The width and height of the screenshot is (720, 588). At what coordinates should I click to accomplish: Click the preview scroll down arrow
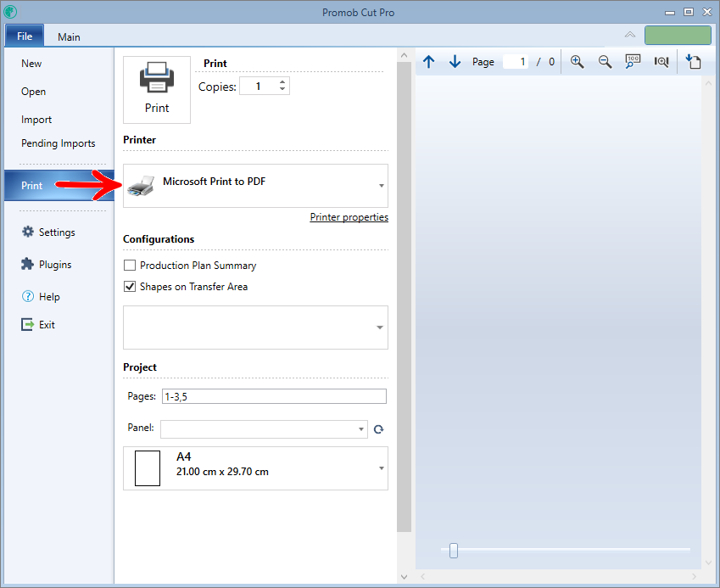coord(708,563)
